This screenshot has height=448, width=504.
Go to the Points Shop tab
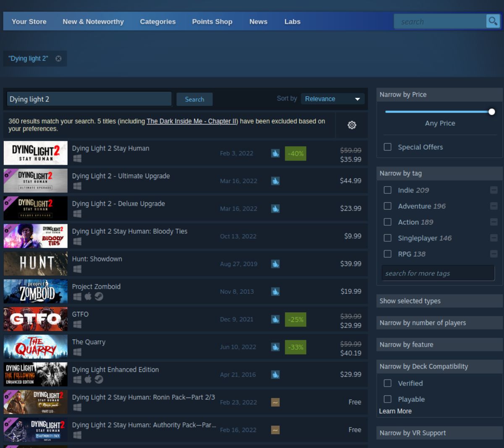(x=212, y=21)
